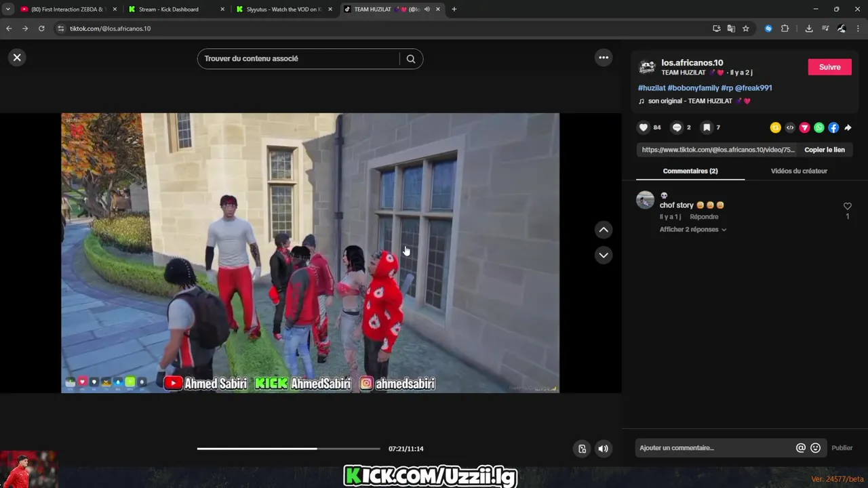Like the video with the heart icon
This screenshot has width=868, height=488.
pyautogui.click(x=644, y=127)
